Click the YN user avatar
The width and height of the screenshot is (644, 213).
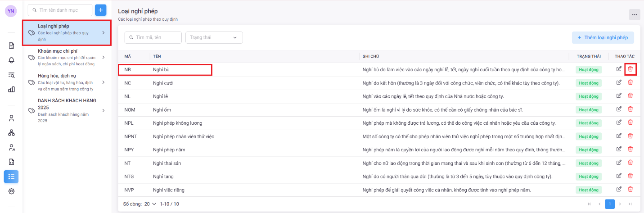11,11
